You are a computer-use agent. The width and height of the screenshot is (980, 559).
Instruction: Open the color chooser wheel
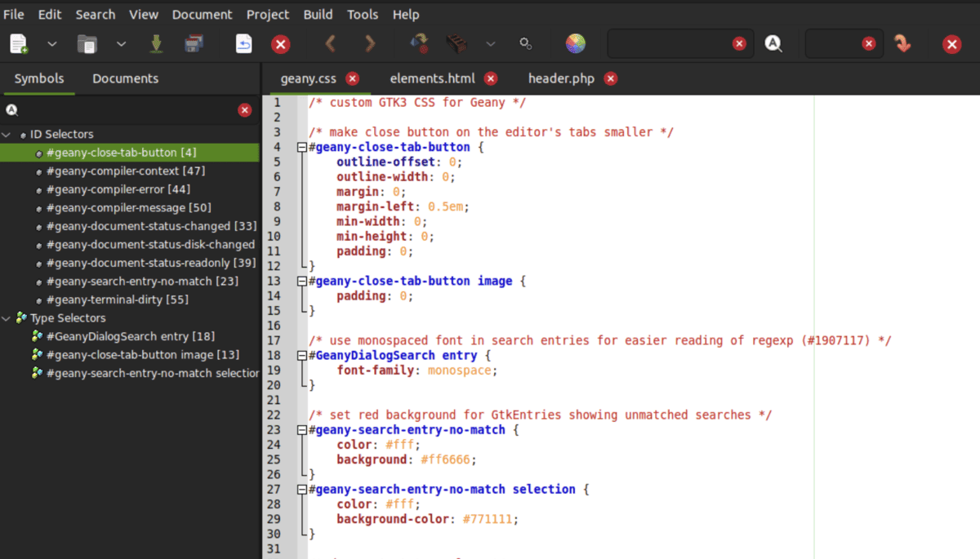[x=576, y=44]
